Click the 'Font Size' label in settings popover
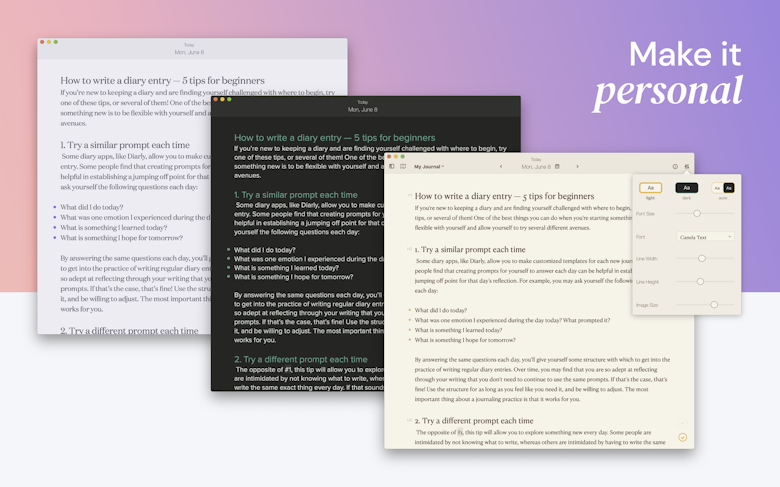The height and width of the screenshot is (487, 780). pos(645,213)
